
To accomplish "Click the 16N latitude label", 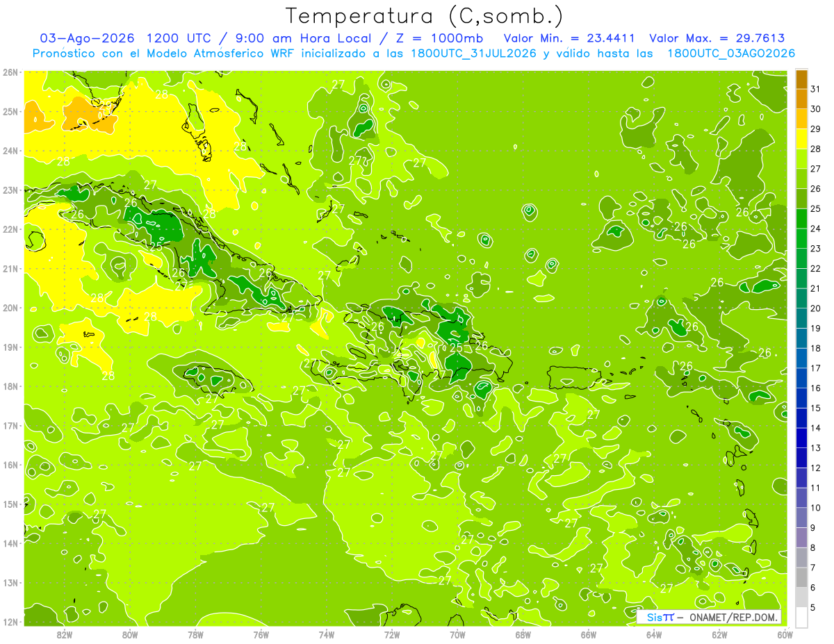I will click(10, 465).
